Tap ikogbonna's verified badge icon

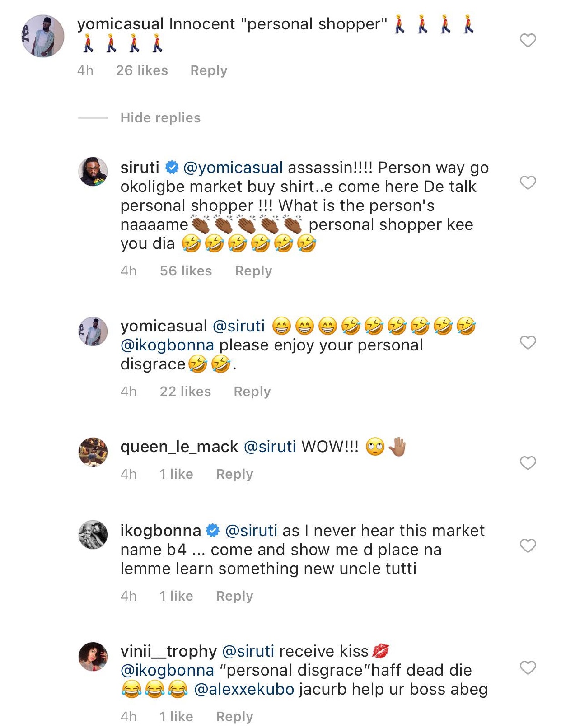pyautogui.click(x=213, y=531)
